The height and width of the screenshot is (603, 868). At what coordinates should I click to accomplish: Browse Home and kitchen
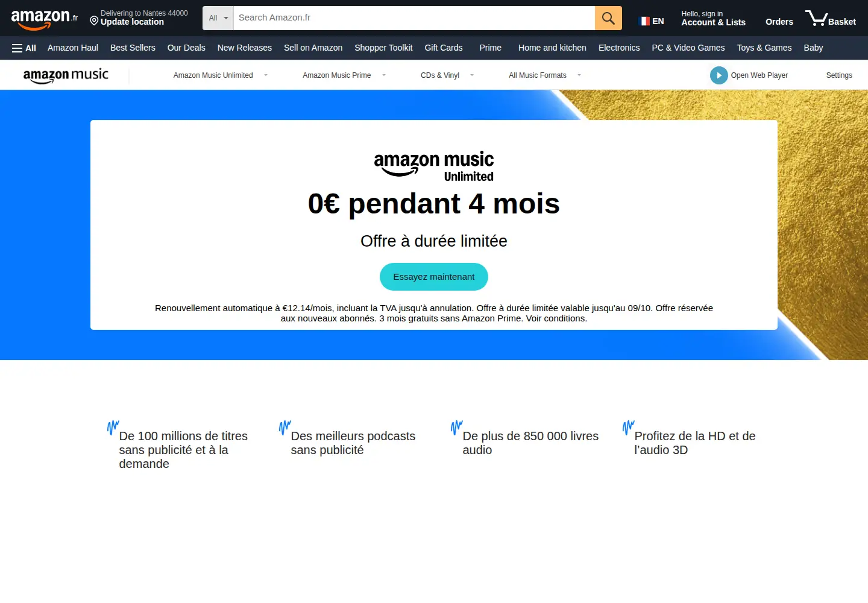click(552, 48)
